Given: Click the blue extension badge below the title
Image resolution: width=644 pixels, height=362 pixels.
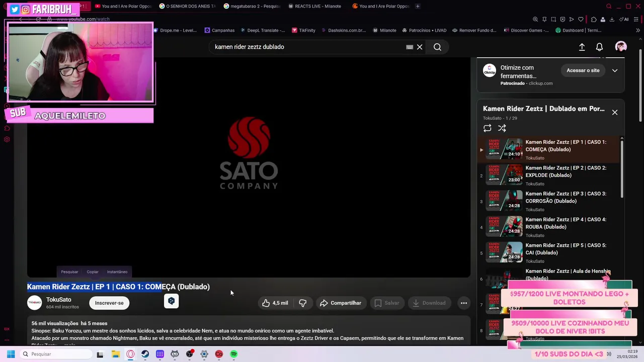Looking at the screenshot, I should point(171,301).
